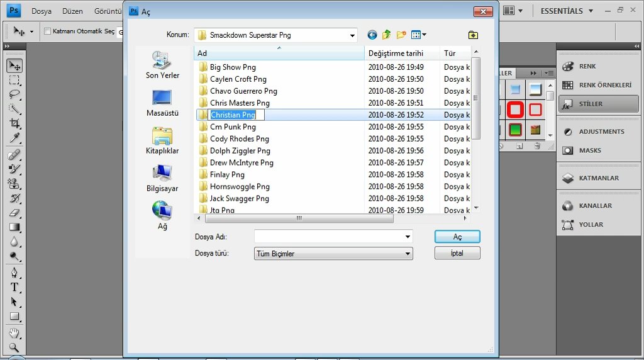Open Kitaplıklar location
The image size is (644, 360).
point(162,140)
